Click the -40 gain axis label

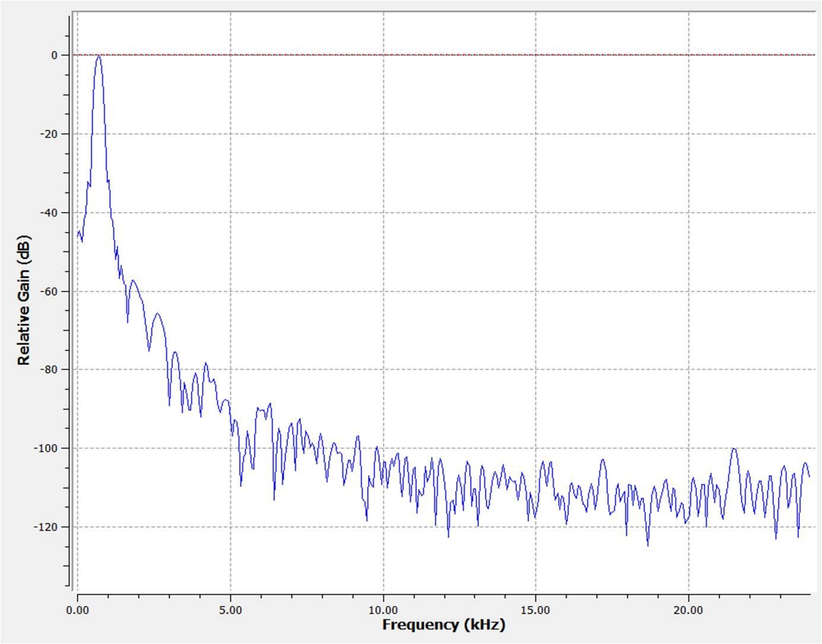point(49,212)
